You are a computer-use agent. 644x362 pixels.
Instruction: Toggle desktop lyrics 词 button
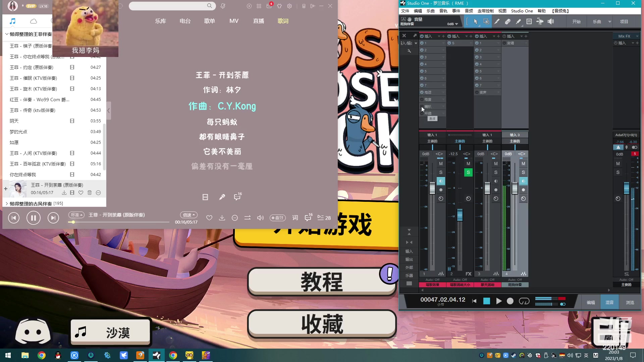(x=295, y=218)
